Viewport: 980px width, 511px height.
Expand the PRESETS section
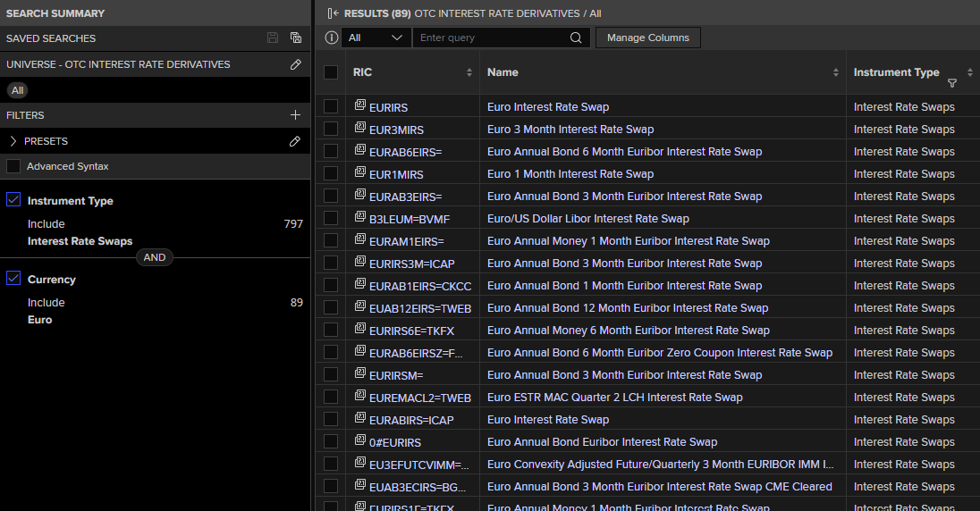[x=13, y=141]
